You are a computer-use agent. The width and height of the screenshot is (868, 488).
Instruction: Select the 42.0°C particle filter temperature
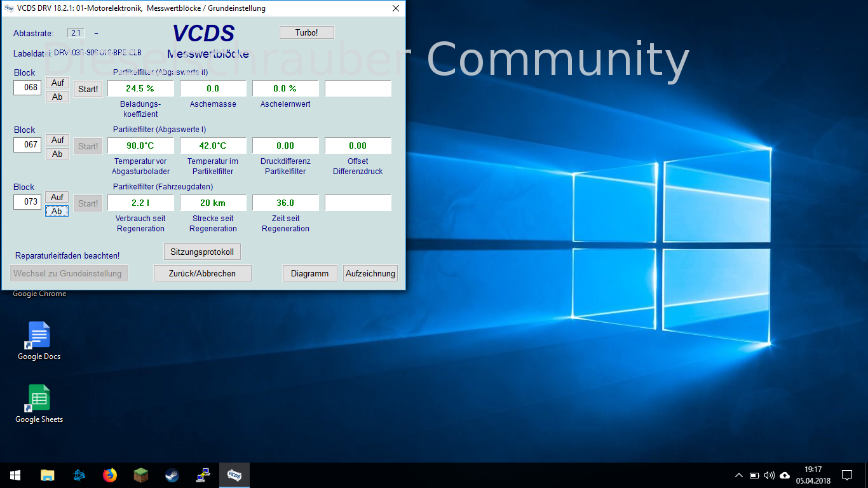[x=213, y=146]
